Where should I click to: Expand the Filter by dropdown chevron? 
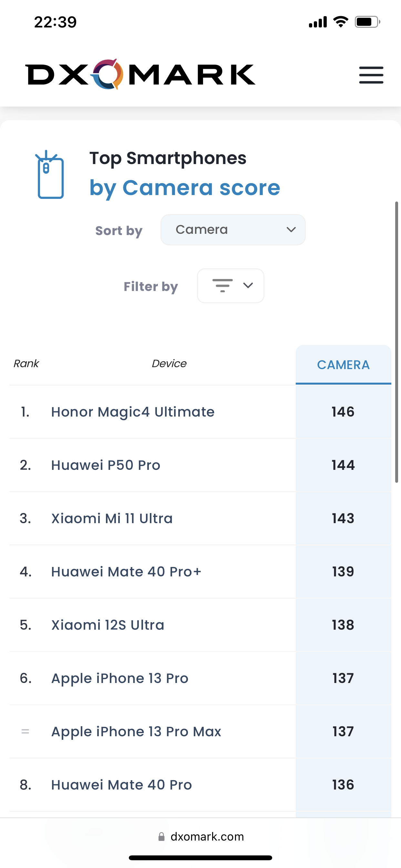(x=248, y=285)
